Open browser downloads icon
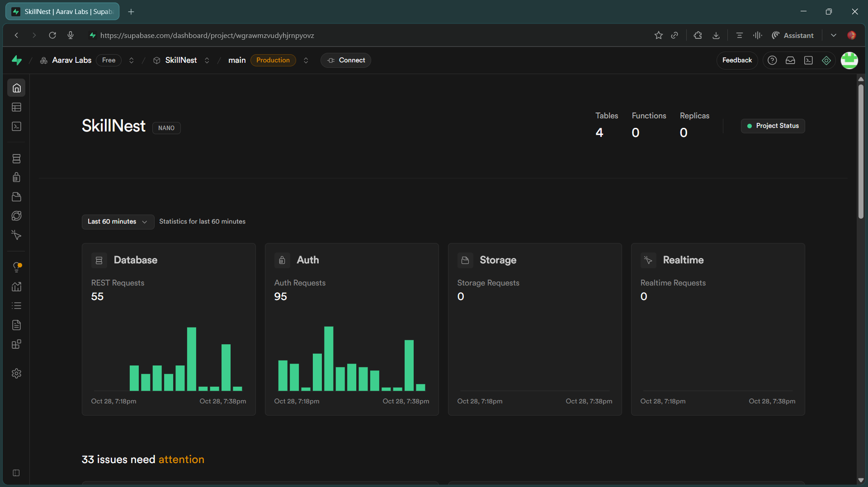 (716, 35)
